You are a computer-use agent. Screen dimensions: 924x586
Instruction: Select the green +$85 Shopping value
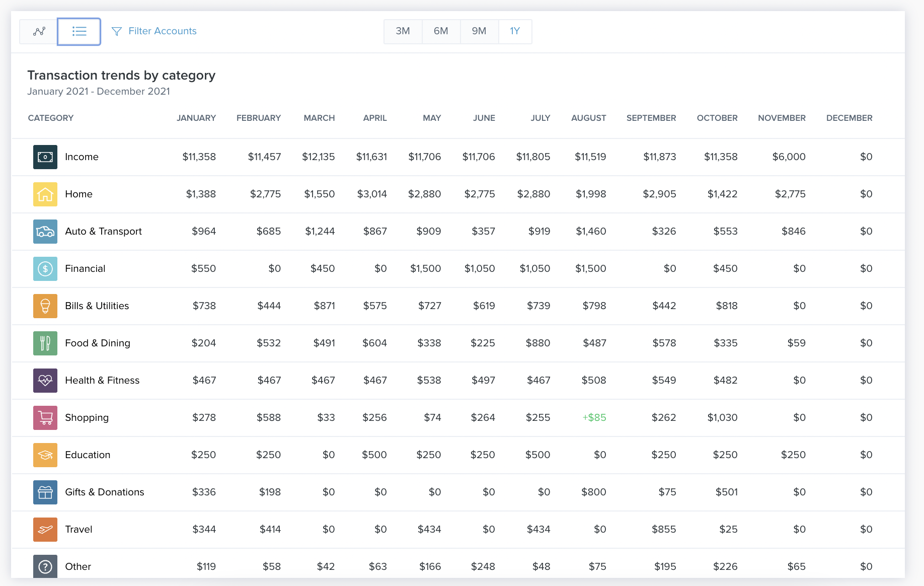point(594,417)
